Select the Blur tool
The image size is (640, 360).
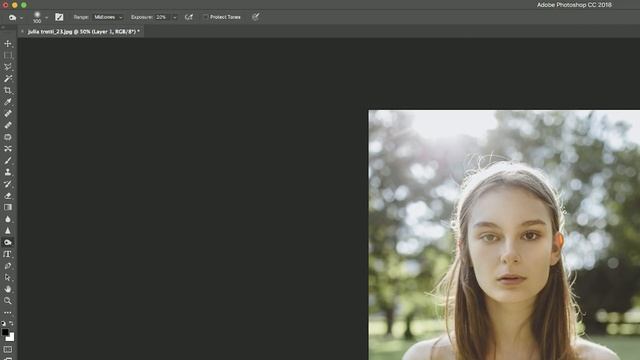click(x=8, y=219)
